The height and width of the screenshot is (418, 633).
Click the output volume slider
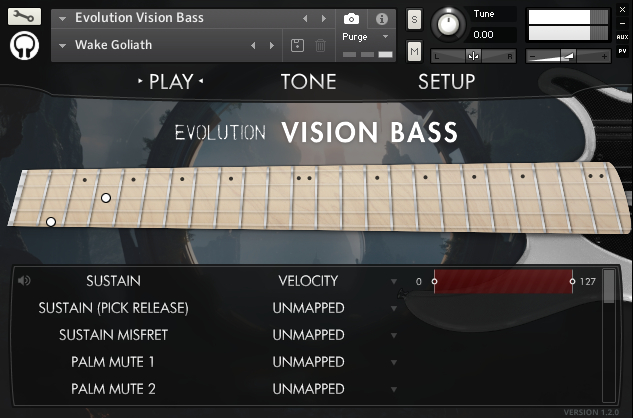pyautogui.click(x=568, y=57)
